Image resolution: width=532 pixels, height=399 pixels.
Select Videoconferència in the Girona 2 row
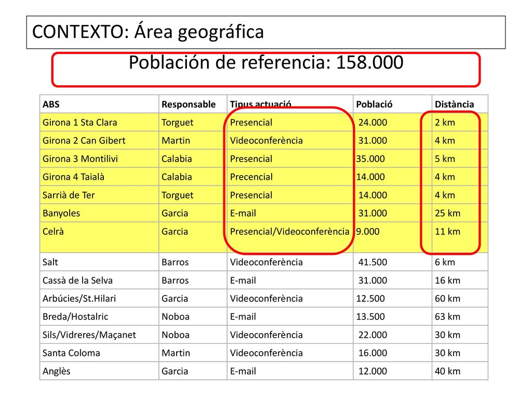[267, 140]
